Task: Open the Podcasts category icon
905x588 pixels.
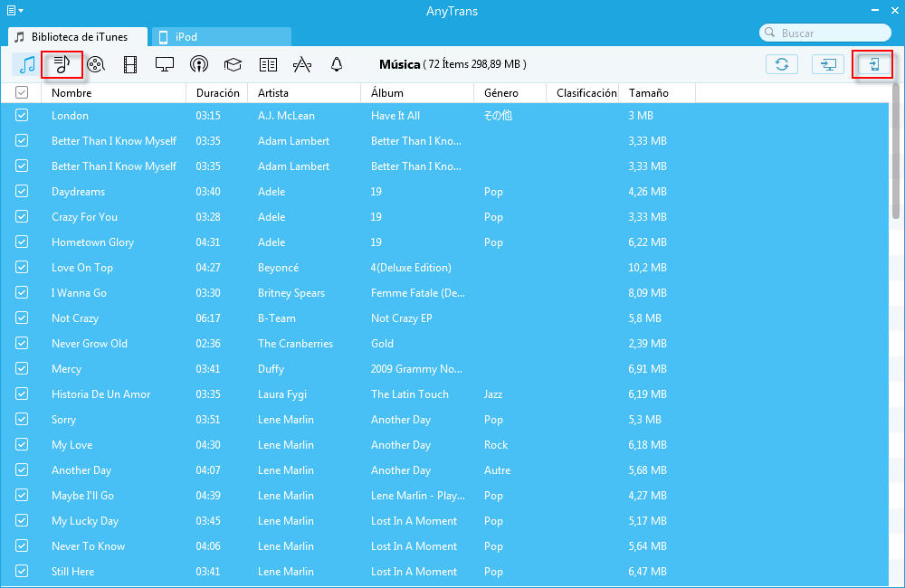Action: tap(199, 64)
